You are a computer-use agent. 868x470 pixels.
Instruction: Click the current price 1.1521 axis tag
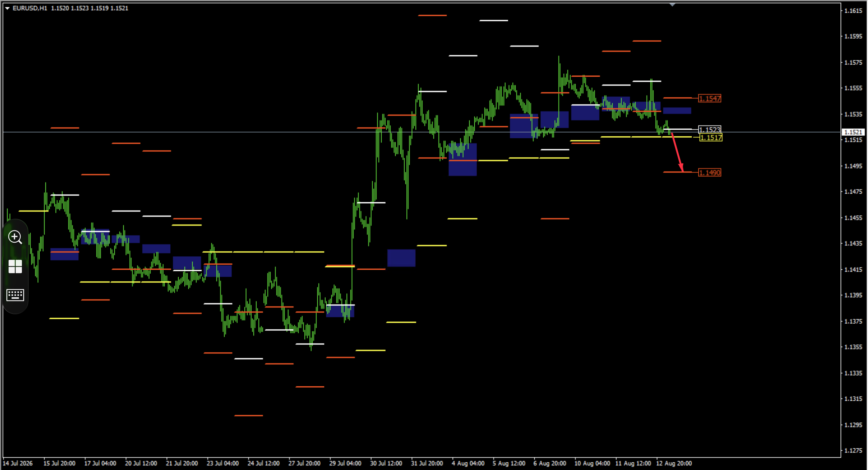(853, 132)
